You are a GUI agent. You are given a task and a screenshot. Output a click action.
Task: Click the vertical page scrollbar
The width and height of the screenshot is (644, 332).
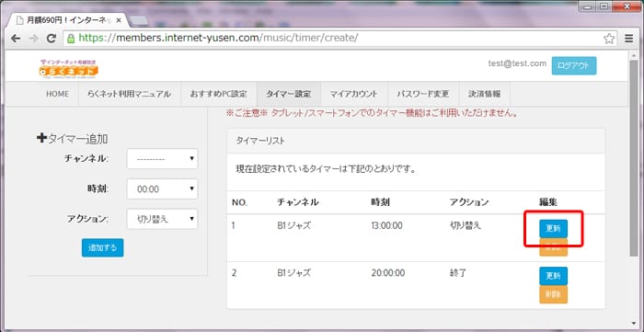coord(634,158)
